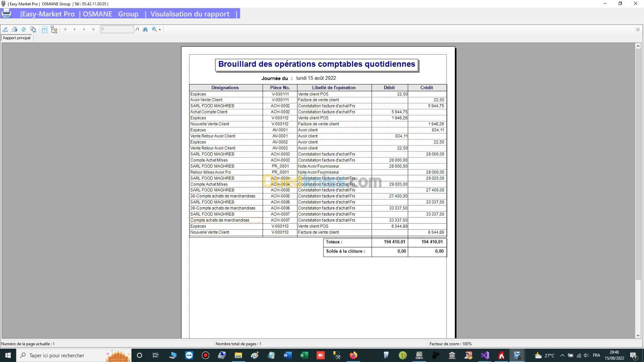Click the large printer icon in header
The height and width of the screenshot is (362, 644).
pyautogui.click(x=6, y=13)
